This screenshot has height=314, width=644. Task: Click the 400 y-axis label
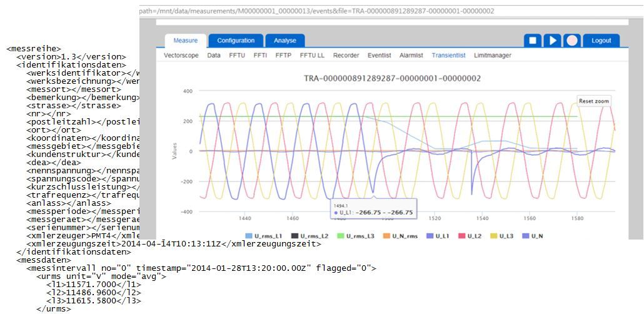(x=188, y=91)
